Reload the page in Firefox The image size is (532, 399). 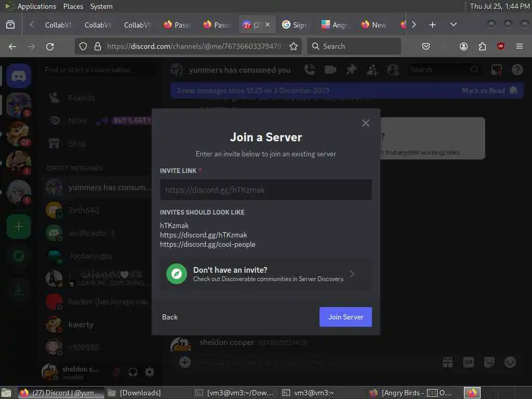pyautogui.click(x=50, y=46)
